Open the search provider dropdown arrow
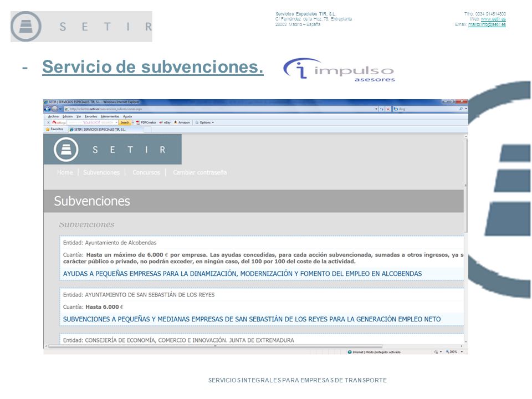 click(466, 109)
